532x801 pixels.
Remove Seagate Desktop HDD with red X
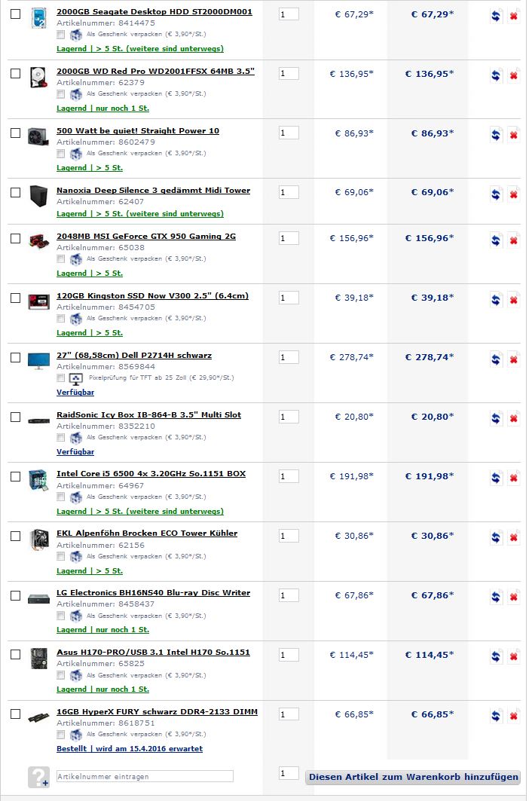point(514,16)
